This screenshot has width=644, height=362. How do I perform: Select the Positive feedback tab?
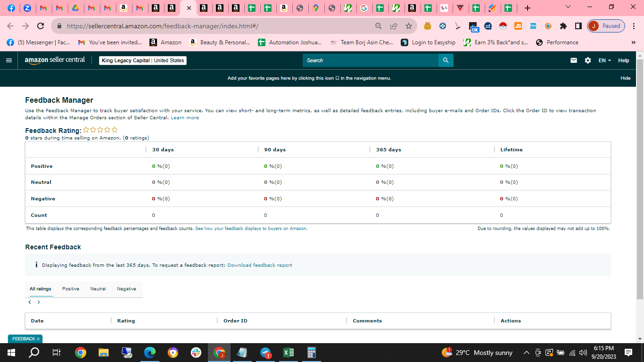click(x=71, y=289)
